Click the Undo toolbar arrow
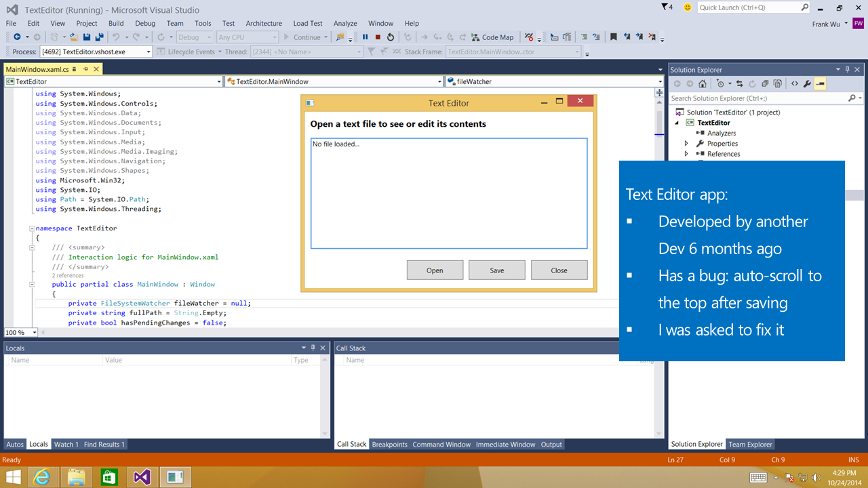Screen dimensions: 868x488 (x=116, y=37)
